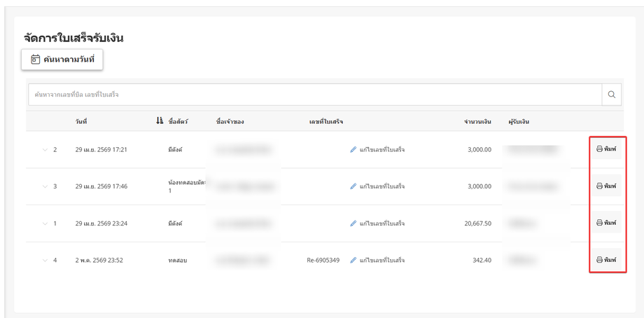The width and height of the screenshot is (644, 318).
Task: Print the receipt for the 17:46 row
Action: click(606, 186)
